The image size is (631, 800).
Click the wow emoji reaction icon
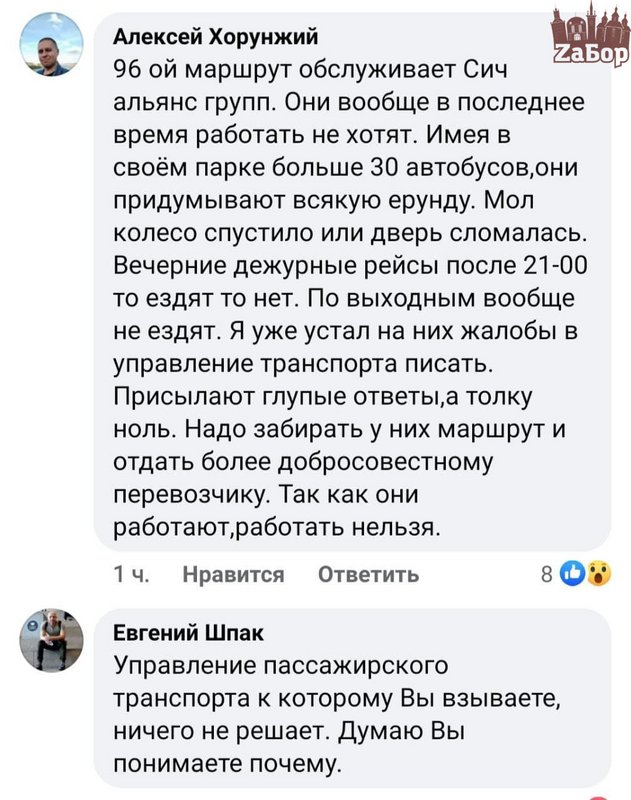(x=598, y=574)
